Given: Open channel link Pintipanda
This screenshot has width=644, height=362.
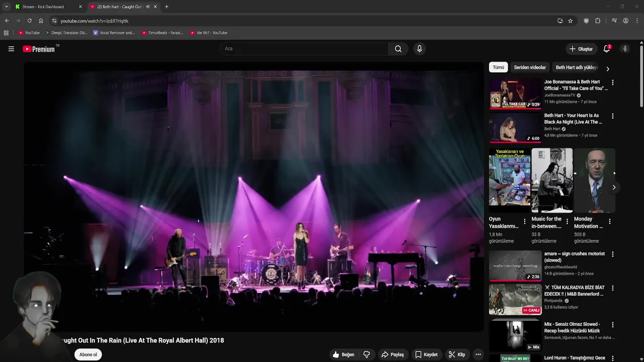Looking at the screenshot, I should click(553, 301).
